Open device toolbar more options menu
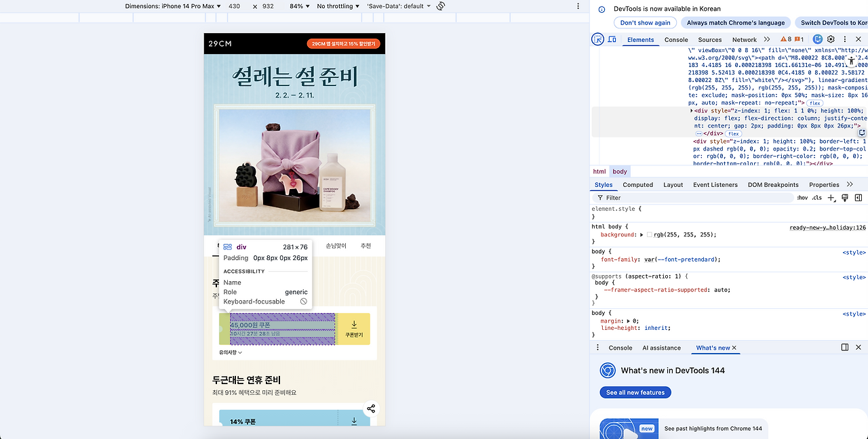Image resolution: width=868 pixels, height=439 pixels. [x=578, y=6]
